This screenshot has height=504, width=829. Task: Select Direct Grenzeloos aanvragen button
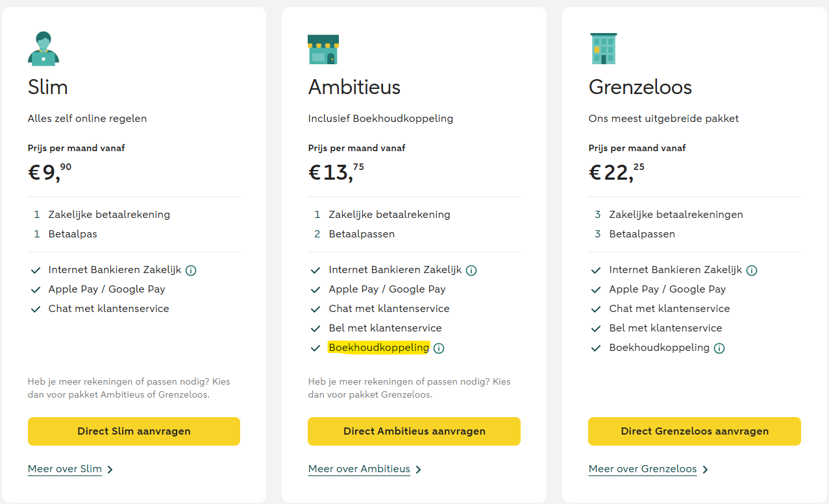[x=695, y=431]
